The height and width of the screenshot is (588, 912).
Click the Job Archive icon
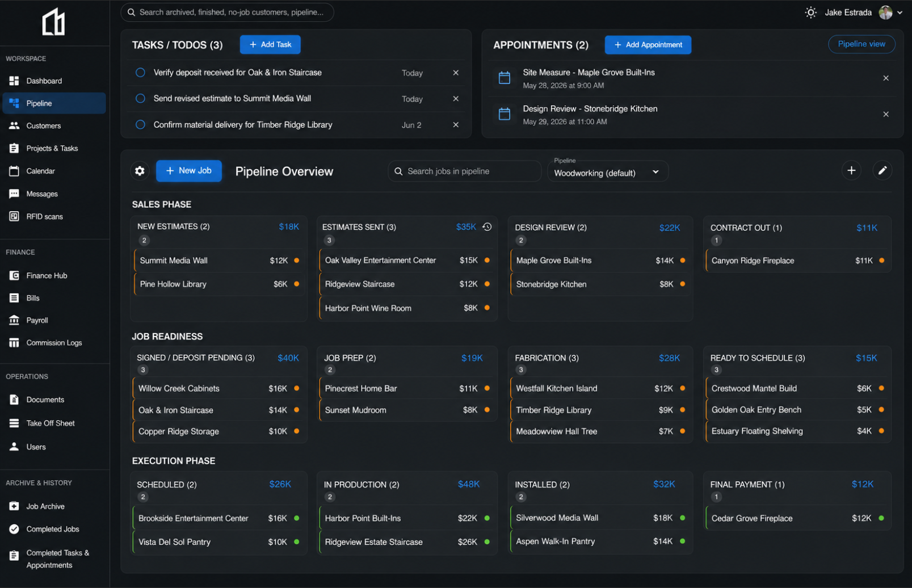click(x=14, y=506)
